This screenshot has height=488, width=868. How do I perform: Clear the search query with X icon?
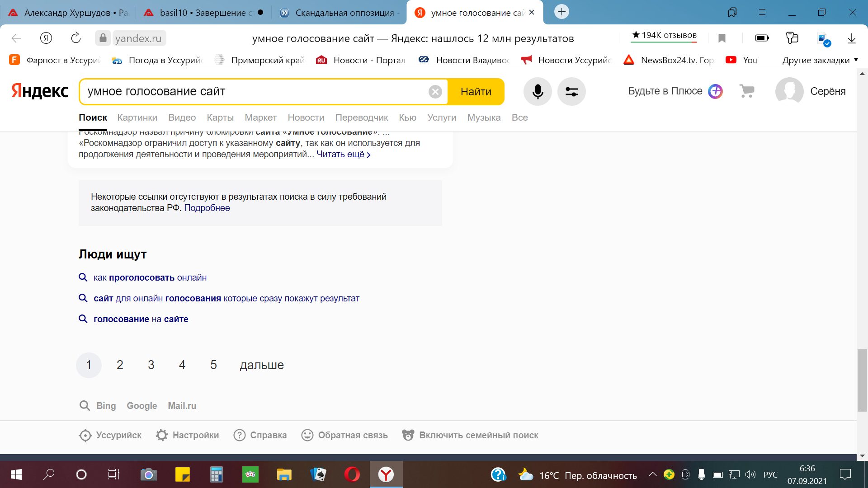[x=435, y=92]
